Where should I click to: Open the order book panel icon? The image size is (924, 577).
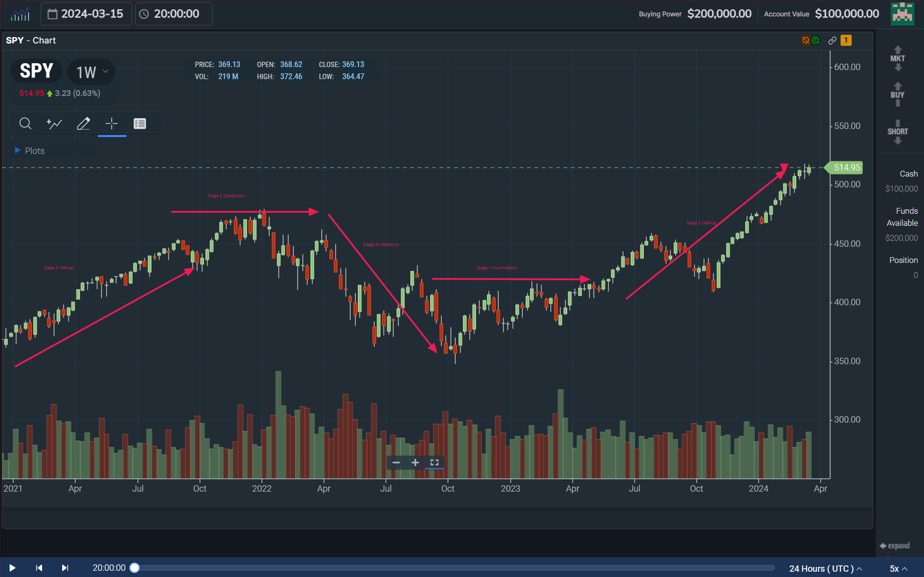[140, 124]
